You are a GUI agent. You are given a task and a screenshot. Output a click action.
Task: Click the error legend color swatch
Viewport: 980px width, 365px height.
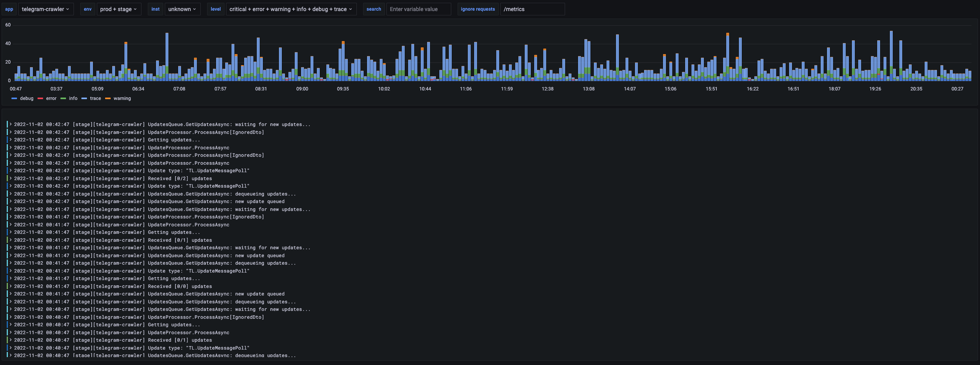pyautogui.click(x=40, y=98)
